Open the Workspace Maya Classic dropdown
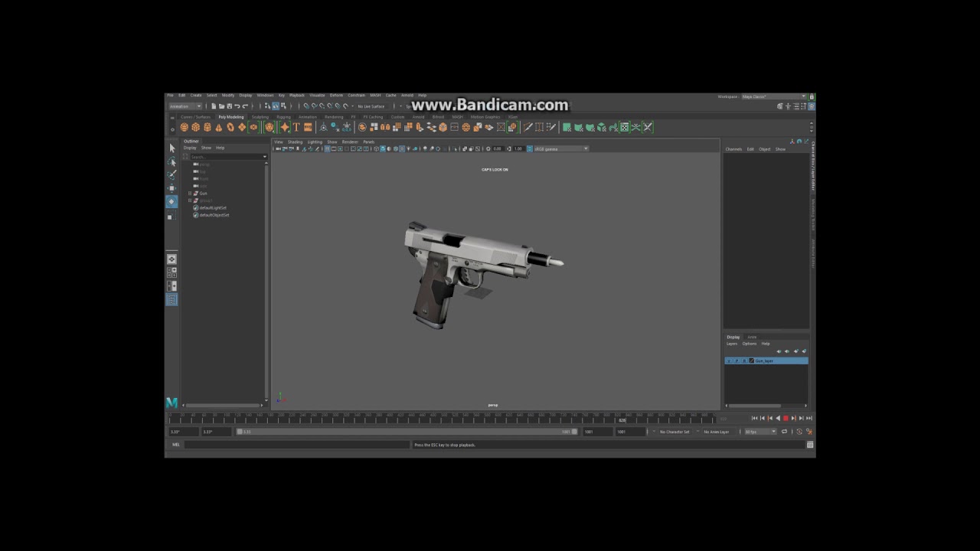 pyautogui.click(x=773, y=96)
